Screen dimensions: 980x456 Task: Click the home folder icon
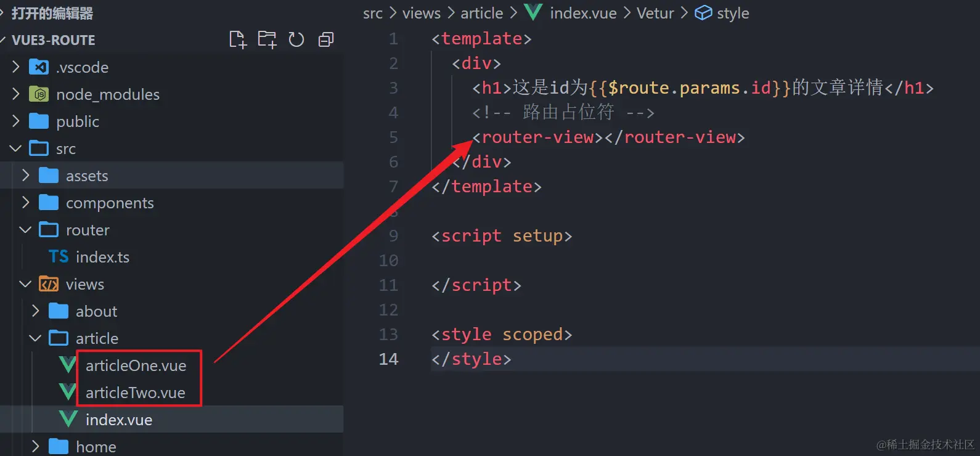coord(59,446)
